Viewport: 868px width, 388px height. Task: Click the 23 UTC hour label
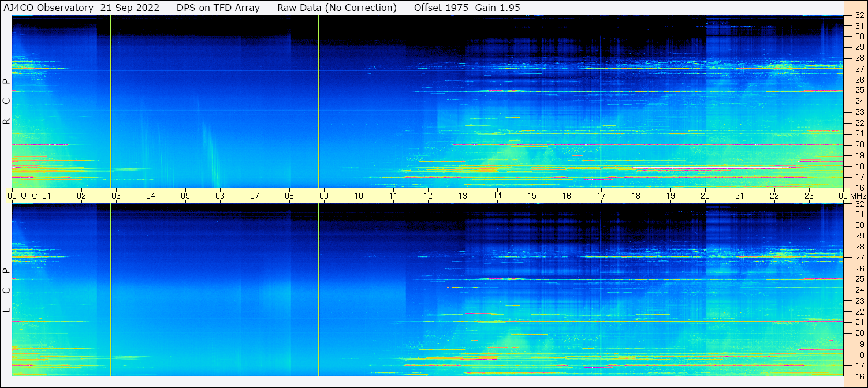click(809, 196)
